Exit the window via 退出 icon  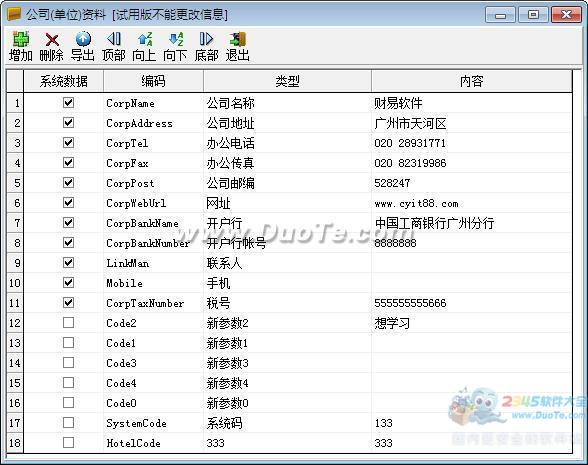click(x=237, y=39)
